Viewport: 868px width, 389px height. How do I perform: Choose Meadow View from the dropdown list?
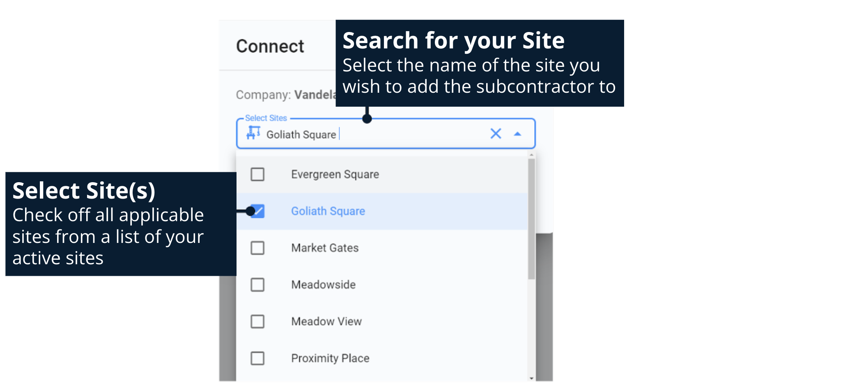(326, 321)
